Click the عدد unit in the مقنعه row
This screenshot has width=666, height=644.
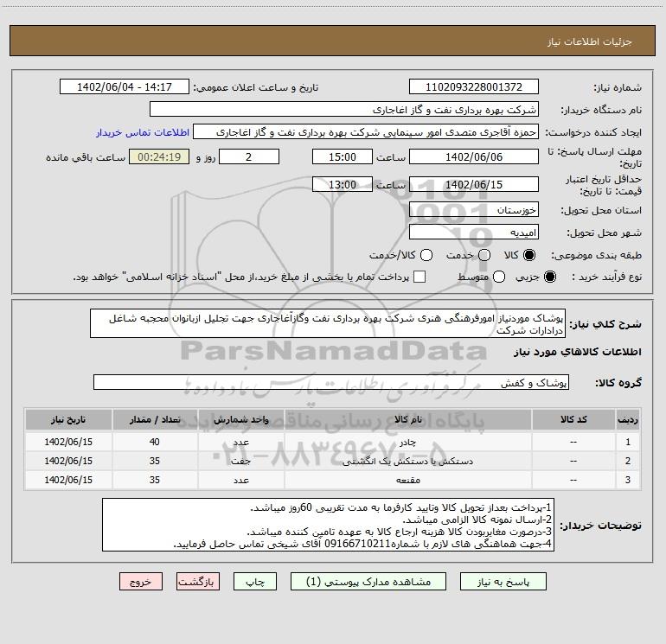tap(240, 480)
